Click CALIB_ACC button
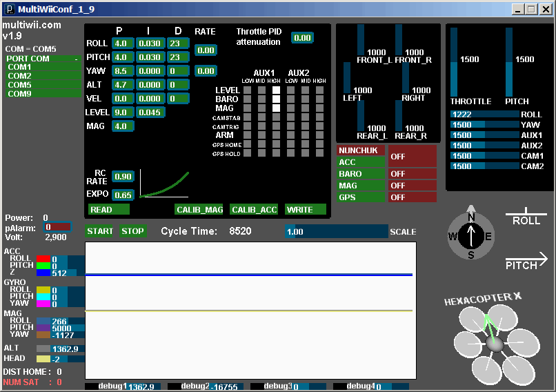Screen dimensions: 556x392 (x=254, y=210)
